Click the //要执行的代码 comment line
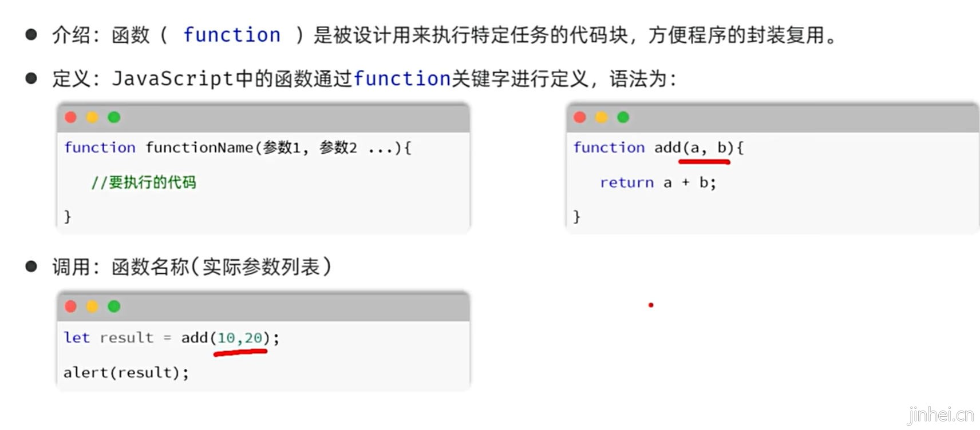980x430 pixels. (144, 182)
